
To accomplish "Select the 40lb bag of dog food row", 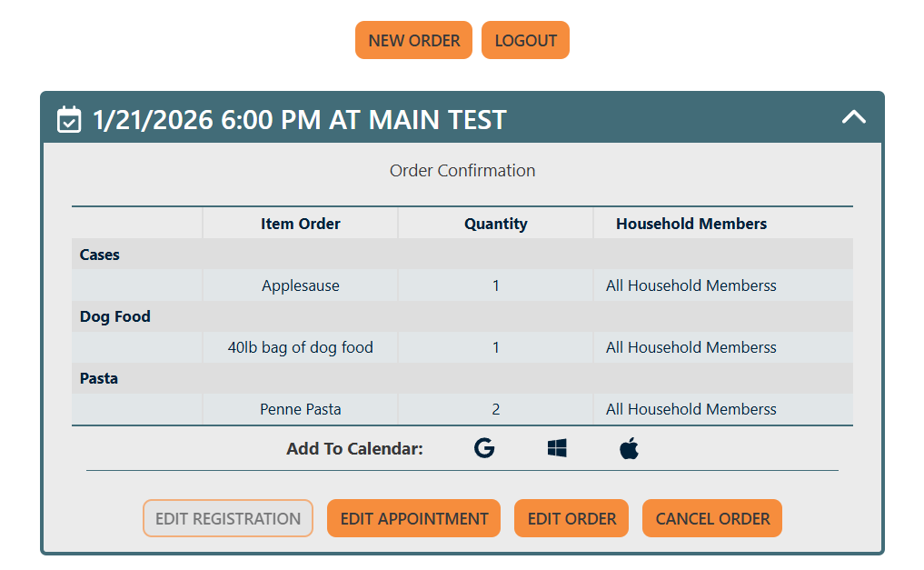I will (301, 347).
